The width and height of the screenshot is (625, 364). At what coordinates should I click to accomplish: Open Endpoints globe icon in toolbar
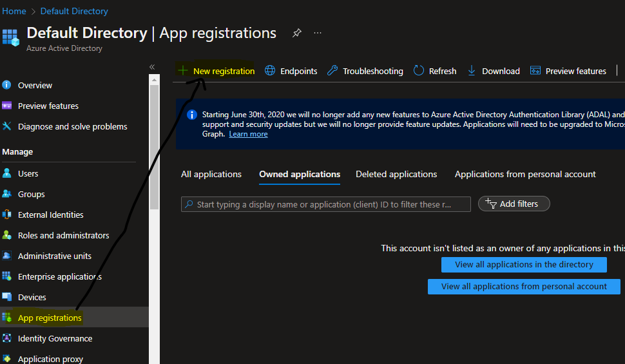click(271, 71)
